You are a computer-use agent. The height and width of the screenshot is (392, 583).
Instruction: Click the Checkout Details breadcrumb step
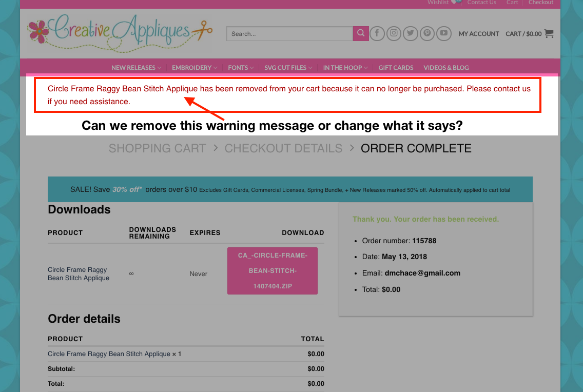click(x=283, y=148)
